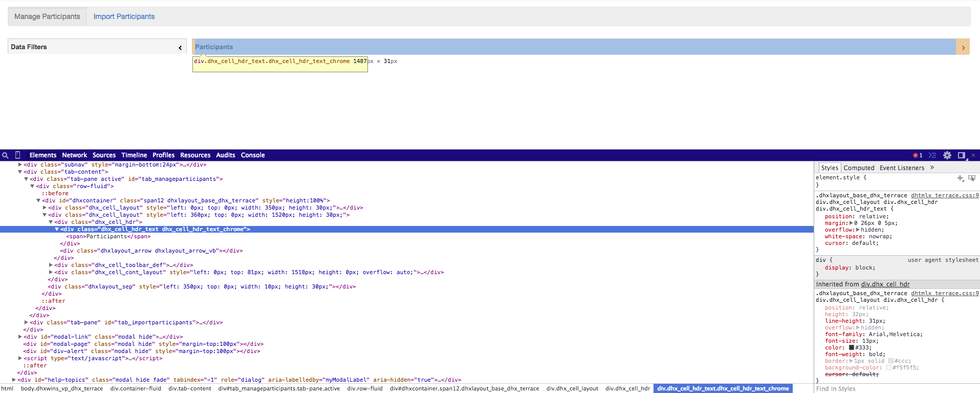Click the DevTools inspect element magnifier icon
Screen dimensions: 980x393
(5, 155)
